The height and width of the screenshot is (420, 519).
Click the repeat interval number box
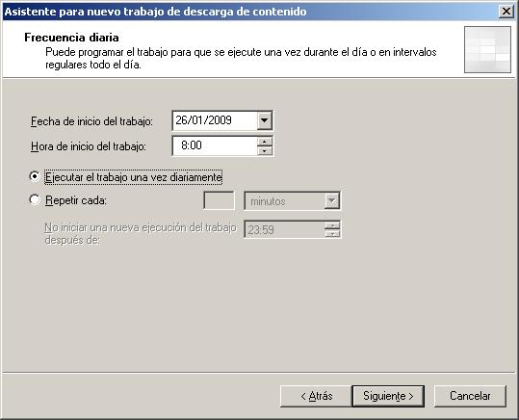coord(219,200)
